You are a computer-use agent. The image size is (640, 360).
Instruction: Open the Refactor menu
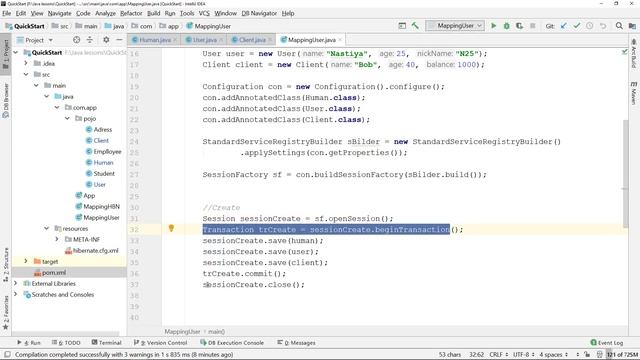[x=131, y=13]
